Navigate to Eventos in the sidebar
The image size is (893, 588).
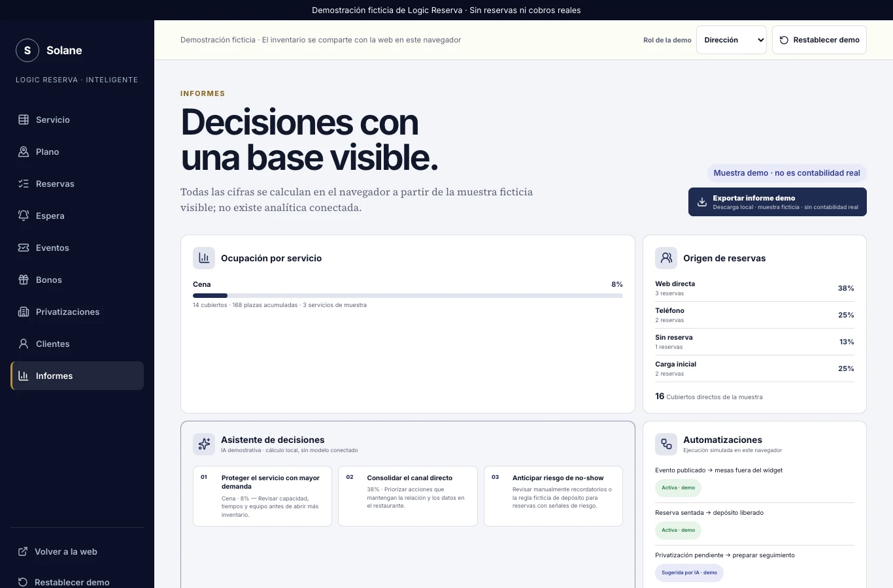[77, 248]
